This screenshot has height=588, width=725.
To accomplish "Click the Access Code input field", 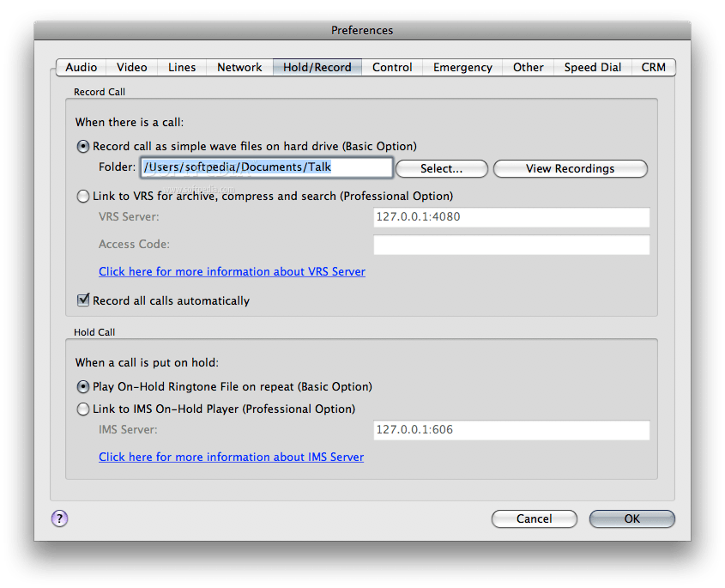I will [511, 245].
